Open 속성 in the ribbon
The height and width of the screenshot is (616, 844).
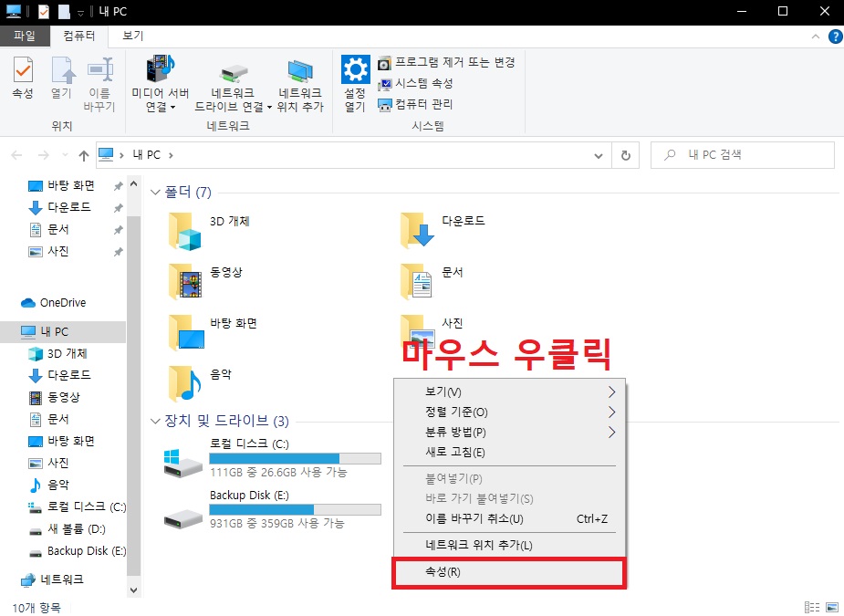23,78
